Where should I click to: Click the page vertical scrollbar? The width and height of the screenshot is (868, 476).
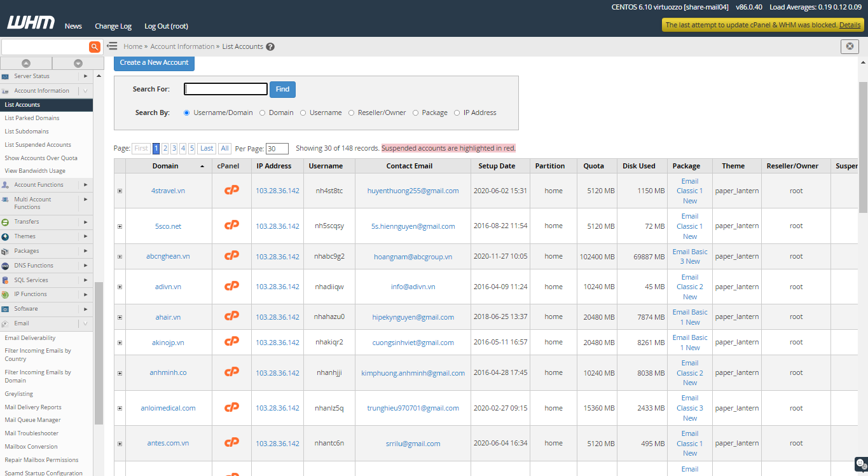click(x=863, y=146)
